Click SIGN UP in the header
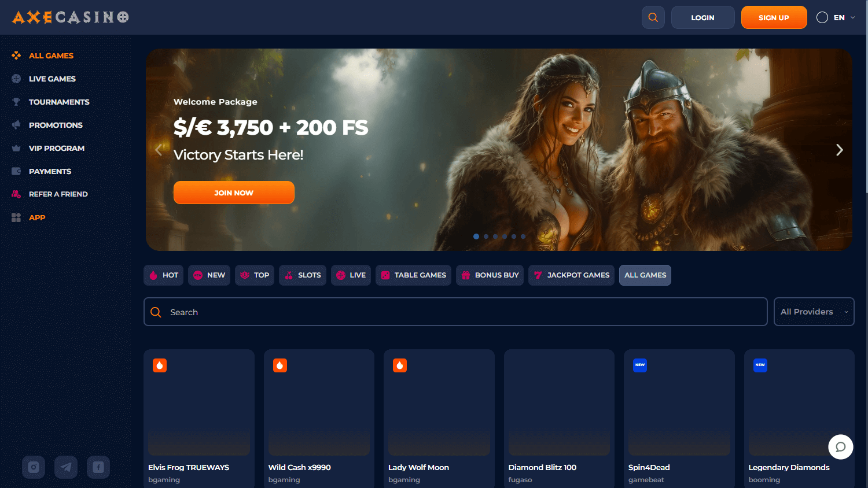Image resolution: width=868 pixels, height=488 pixels. coord(774,17)
